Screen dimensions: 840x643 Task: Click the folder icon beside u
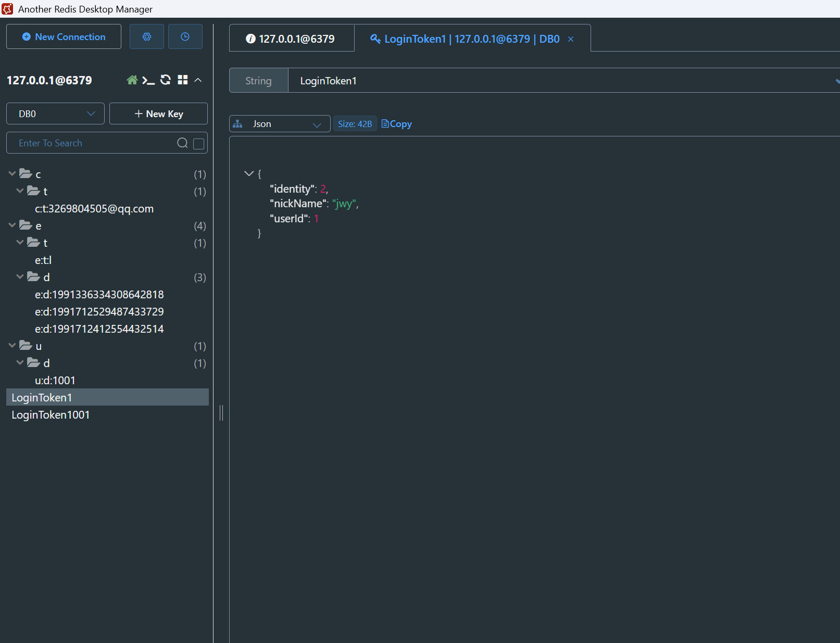point(26,345)
